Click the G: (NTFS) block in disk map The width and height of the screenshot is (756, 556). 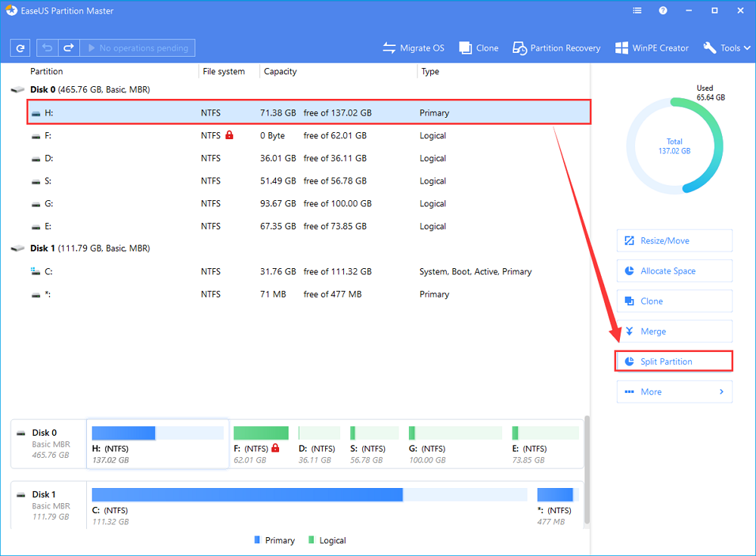[x=454, y=443]
